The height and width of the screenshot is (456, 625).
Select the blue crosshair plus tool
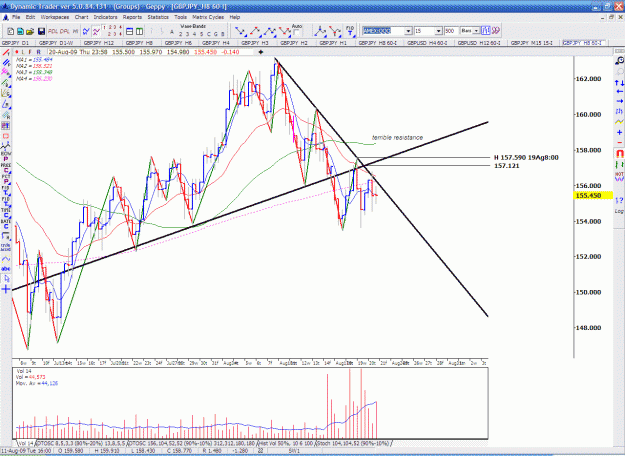(x=6, y=289)
